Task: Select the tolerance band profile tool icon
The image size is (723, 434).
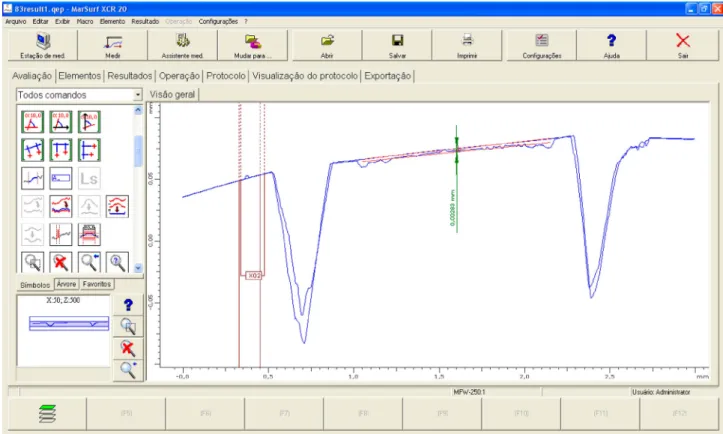Action: click(x=89, y=234)
